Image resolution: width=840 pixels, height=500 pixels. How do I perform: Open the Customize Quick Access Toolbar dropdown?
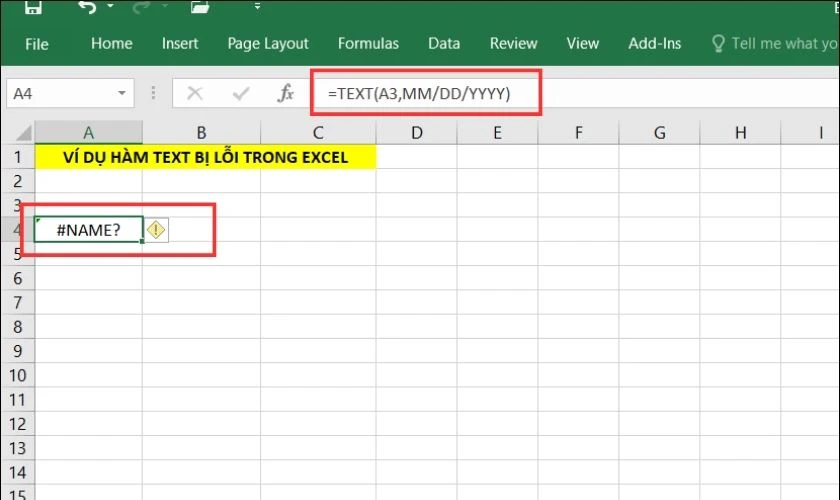pyautogui.click(x=258, y=6)
